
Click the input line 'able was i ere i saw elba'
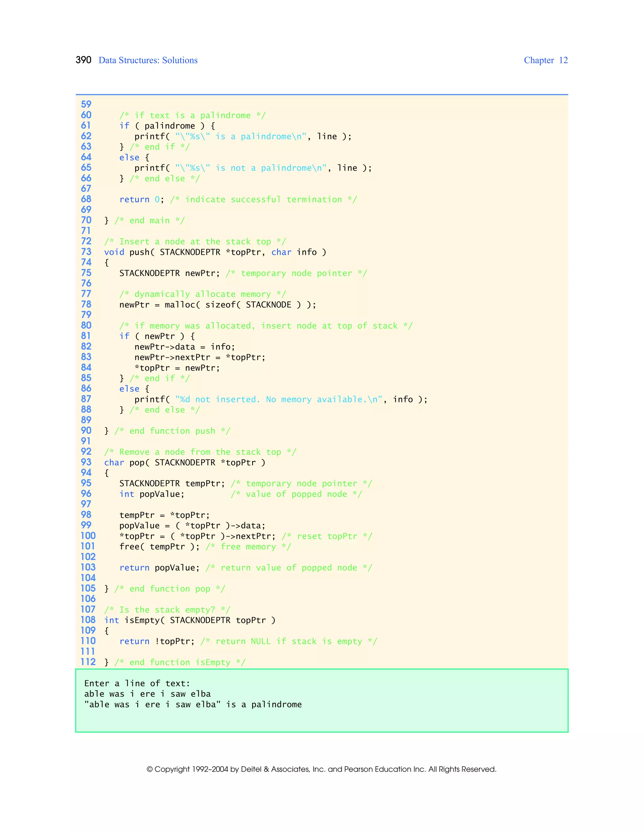pos(147,694)
